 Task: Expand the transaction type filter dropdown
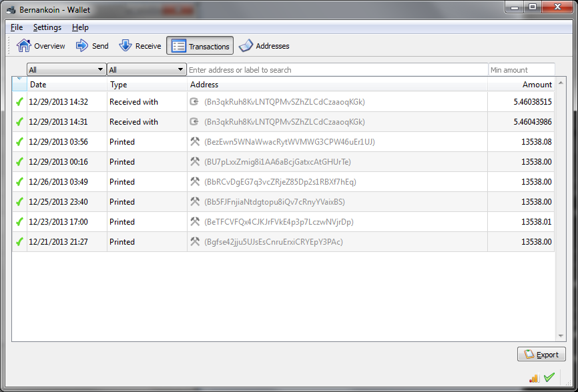[146, 69]
